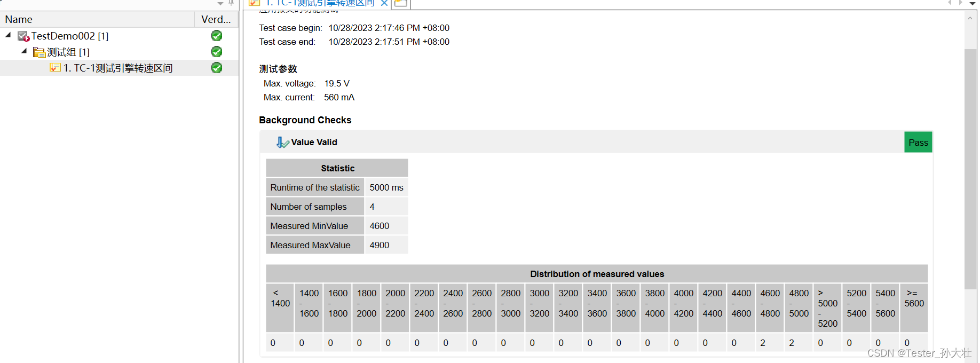Sort by the Verd... column header

coord(217,19)
